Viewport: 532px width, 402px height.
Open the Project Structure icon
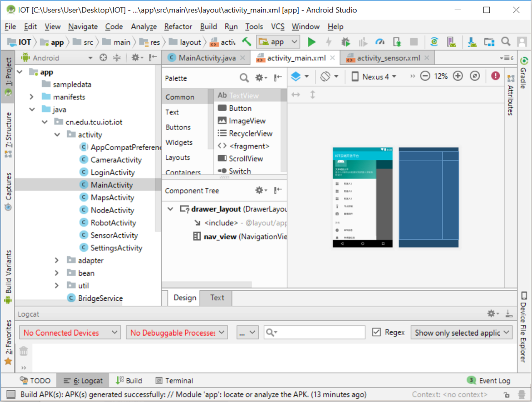[489, 42]
